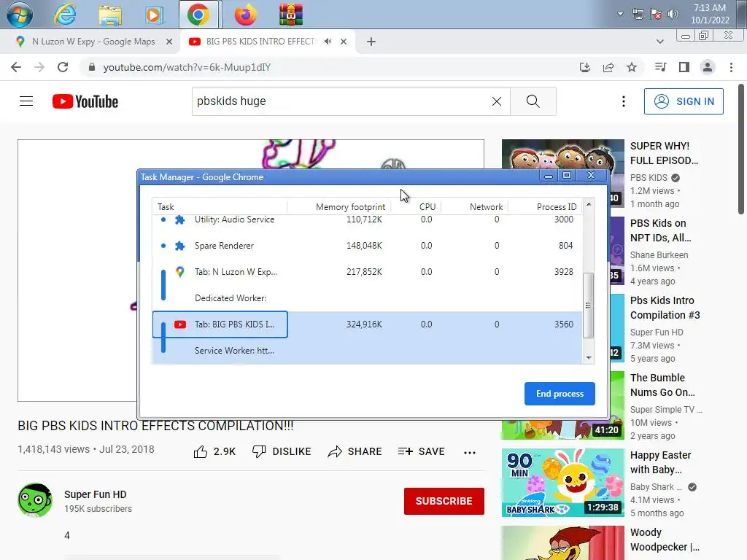Select the Dedicated Worker row

pos(367,298)
